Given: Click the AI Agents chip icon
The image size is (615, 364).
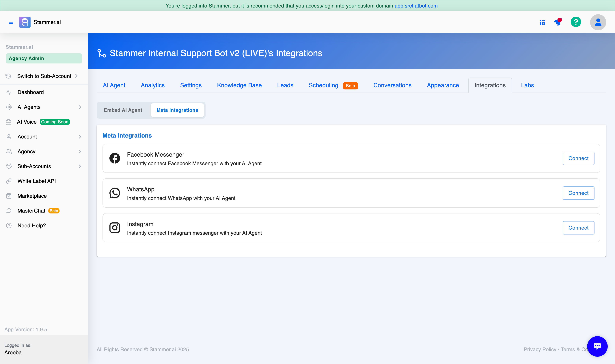Looking at the screenshot, I should tap(9, 107).
